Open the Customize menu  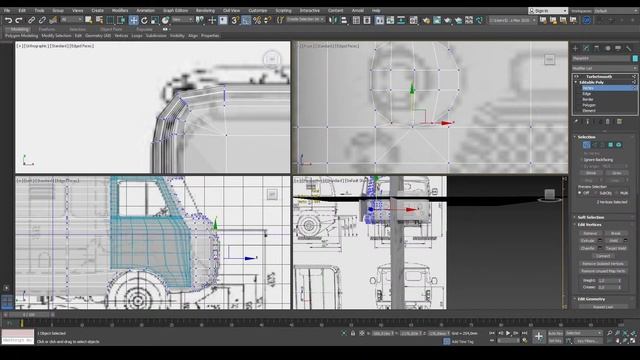(x=258, y=11)
